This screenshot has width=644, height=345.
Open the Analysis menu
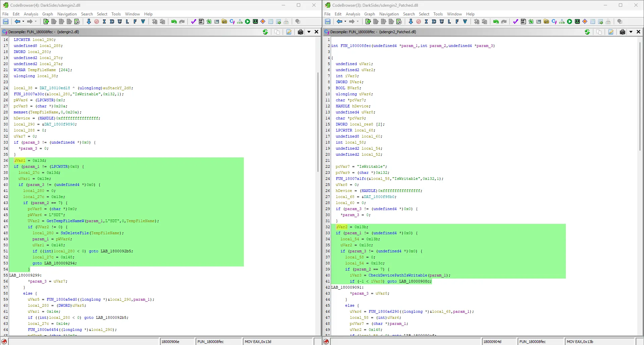point(31,14)
